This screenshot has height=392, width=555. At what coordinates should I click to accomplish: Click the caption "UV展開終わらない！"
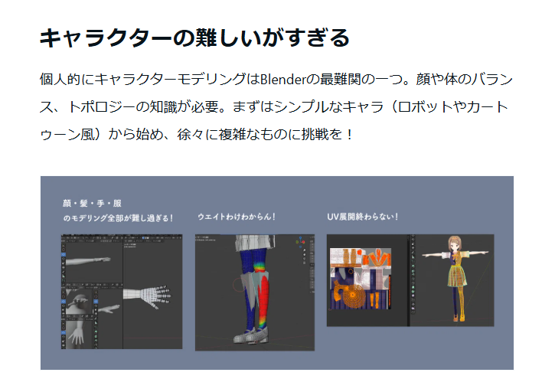coord(362,217)
